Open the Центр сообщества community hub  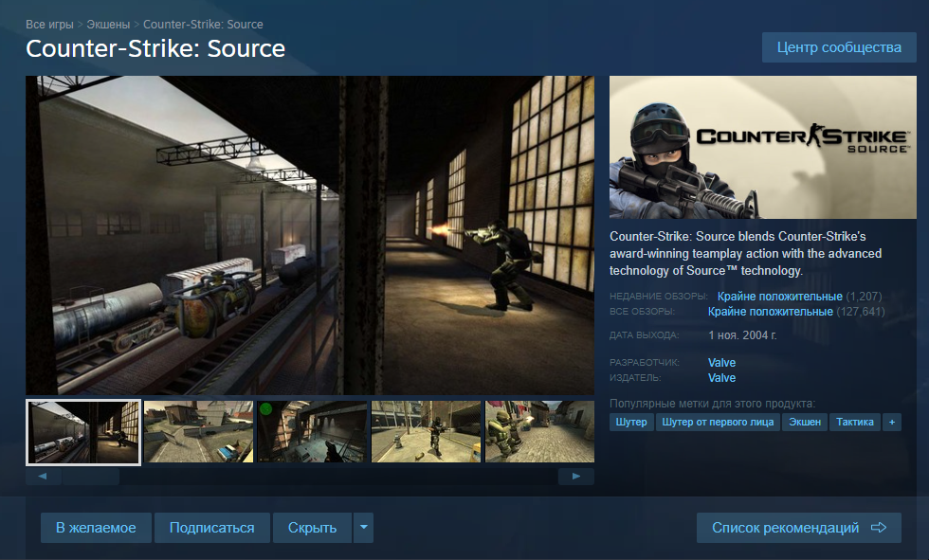pos(839,47)
